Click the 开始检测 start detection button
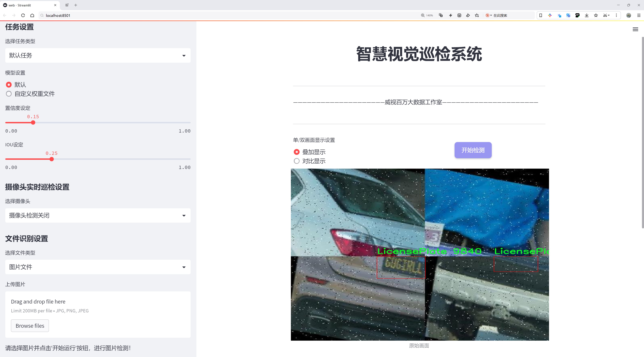Image resolution: width=644 pixels, height=357 pixels. coord(473,150)
